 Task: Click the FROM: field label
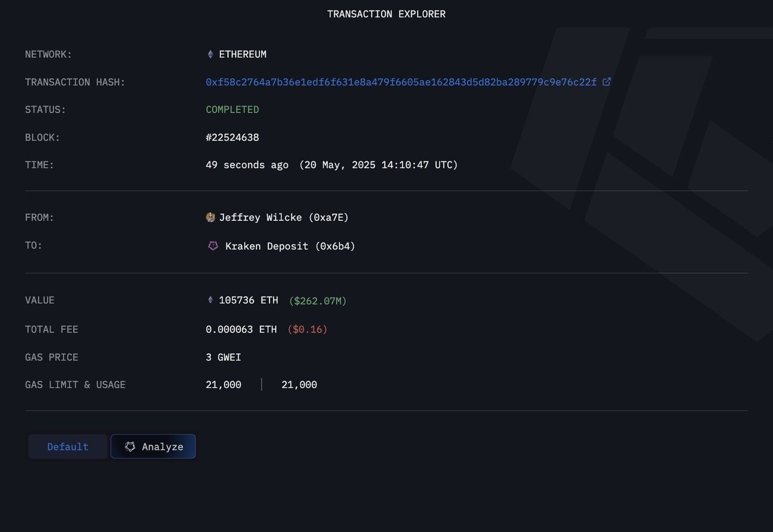pos(39,218)
